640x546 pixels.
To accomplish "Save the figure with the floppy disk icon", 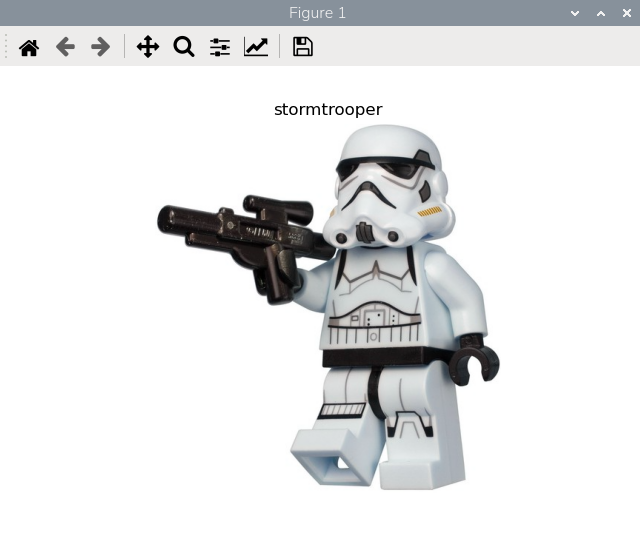I will [303, 47].
